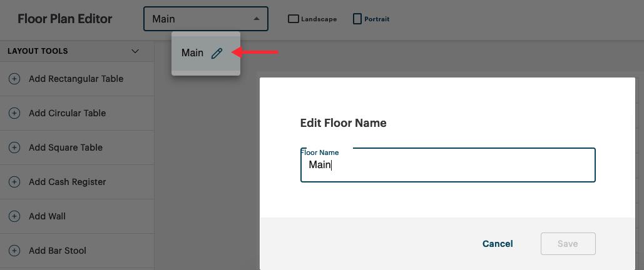Focus the Floor Name text field
The height and width of the screenshot is (270, 644).
[x=448, y=165]
